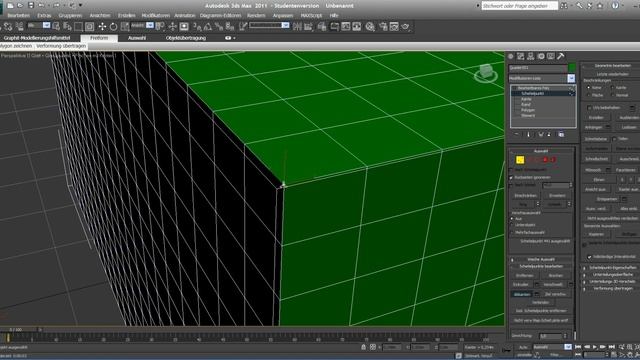Switch to the Auswahl ribbon tab
640x360 pixels.
point(137,38)
